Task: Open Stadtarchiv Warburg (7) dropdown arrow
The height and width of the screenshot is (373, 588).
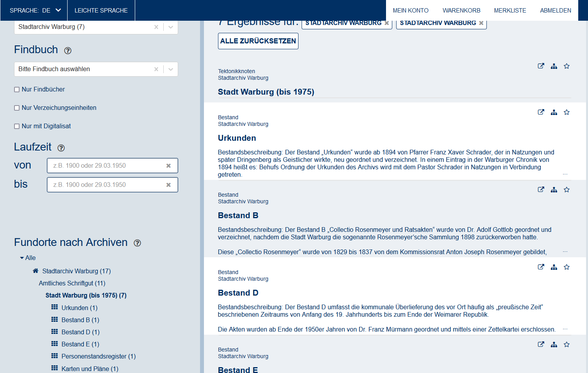Action: pyautogui.click(x=171, y=27)
